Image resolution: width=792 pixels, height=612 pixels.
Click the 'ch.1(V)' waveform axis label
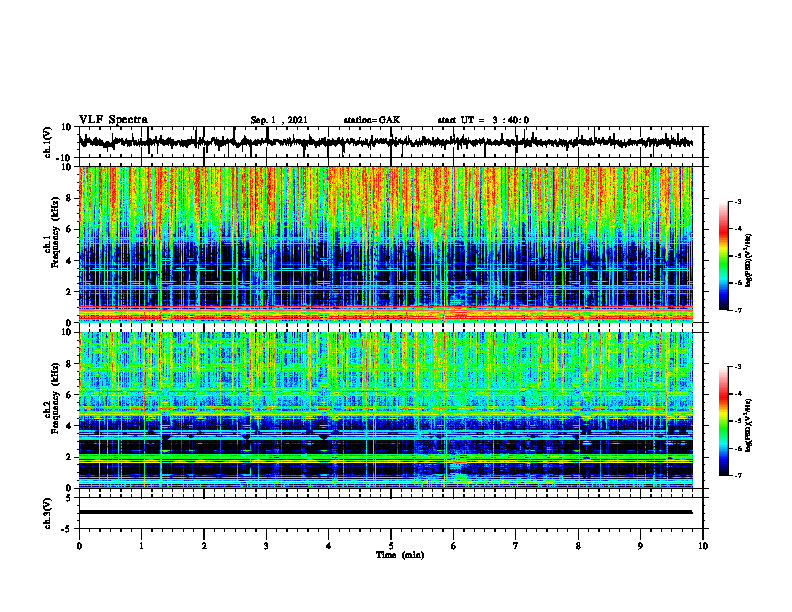(x=47, y=142)
